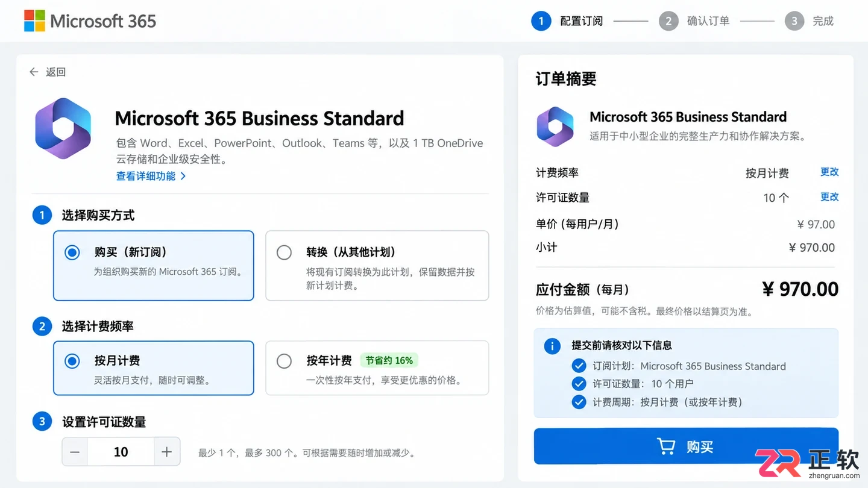
Task: Click the 节省约 16% badge
Action: (x=389, y=360)
